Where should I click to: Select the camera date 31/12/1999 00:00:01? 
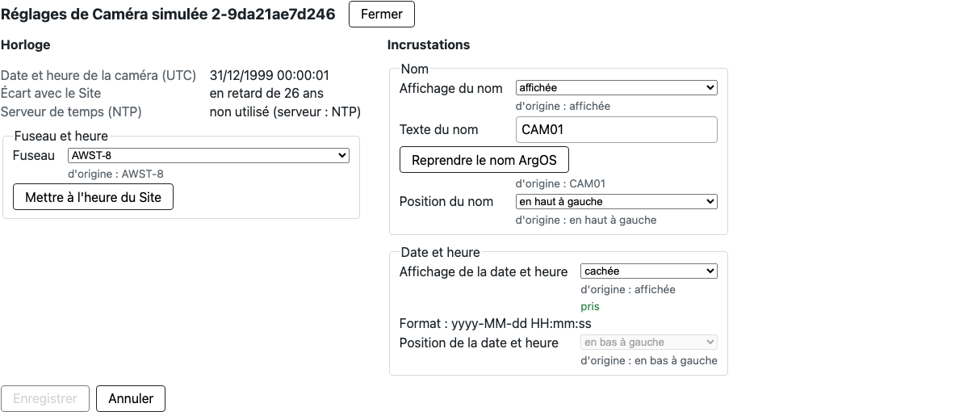(270, 75)
